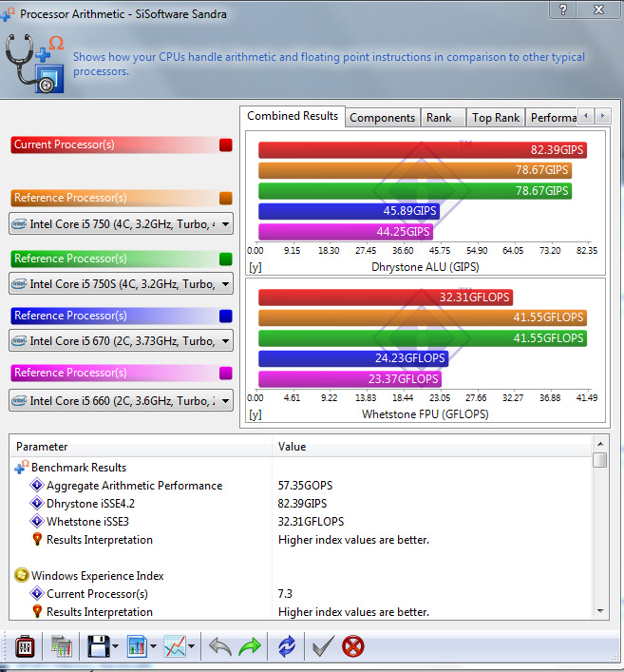624x672 pixels.
Task: Click the Aggregate Arithmetic Performance diamond icon
Action: point(37,485)
